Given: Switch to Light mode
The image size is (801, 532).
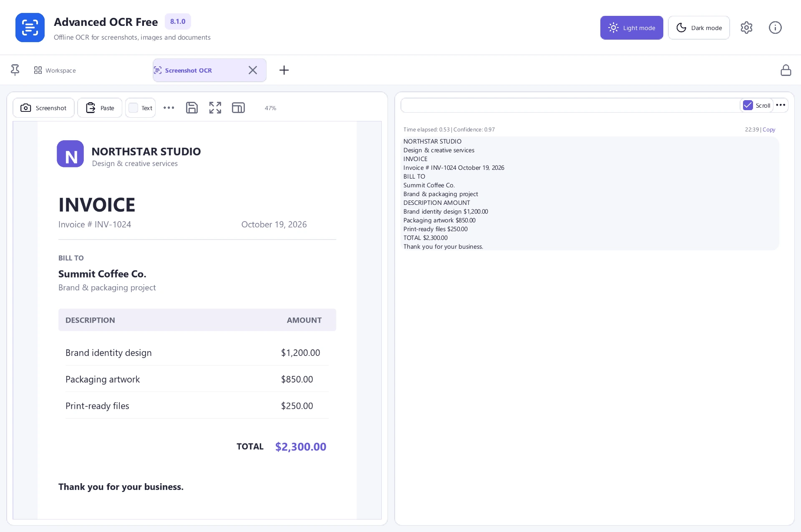Looking at the screenshot, I should coord(632,28).
